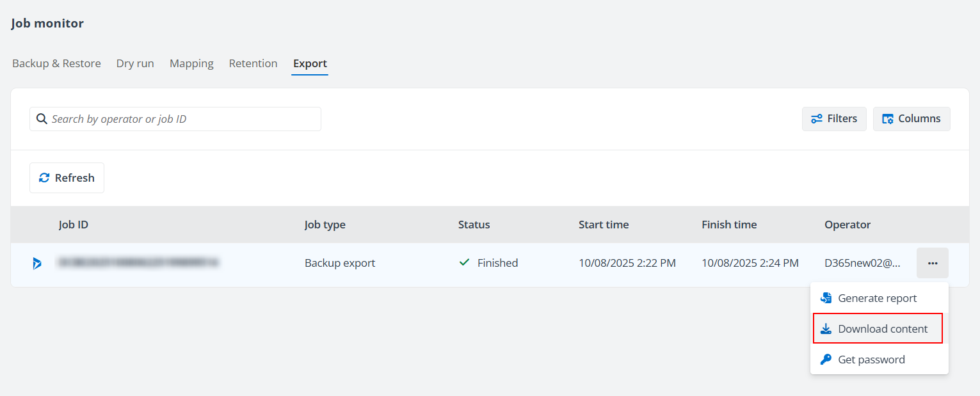Click the blurred job ID in the row

click(x=138, y=263)
